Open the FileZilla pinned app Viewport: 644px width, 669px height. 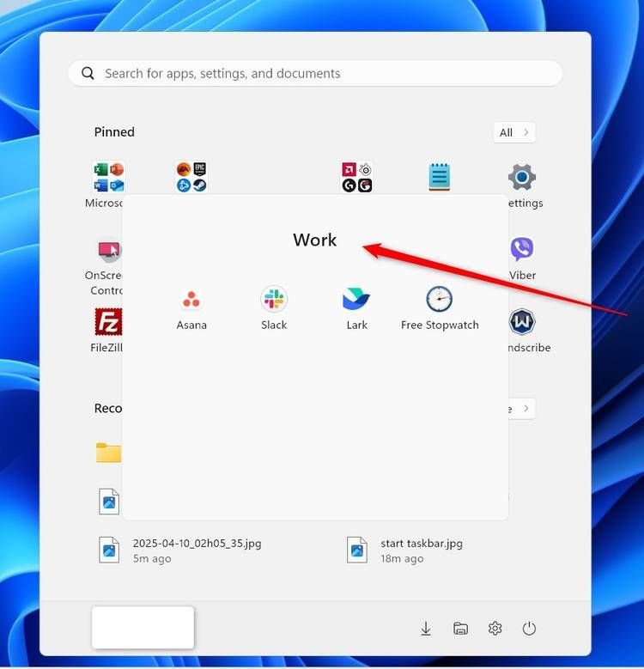click(x=107, y=329)
